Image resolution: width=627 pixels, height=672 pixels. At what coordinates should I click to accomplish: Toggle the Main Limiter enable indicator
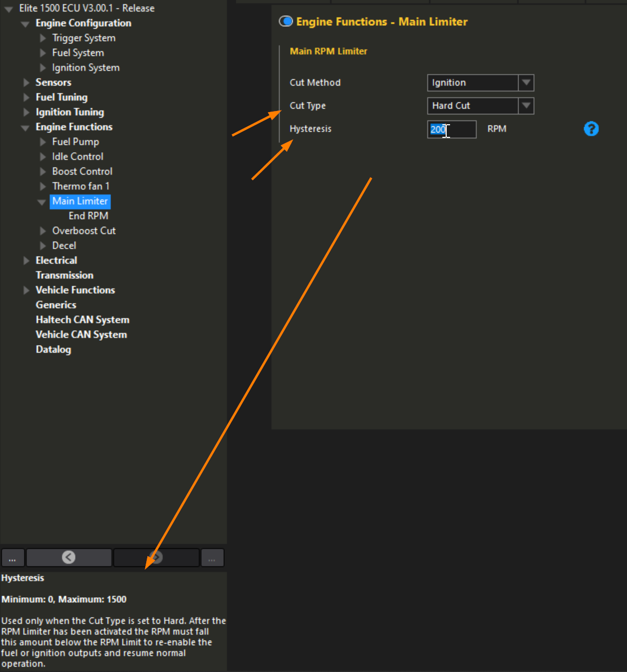pos(285,21)
